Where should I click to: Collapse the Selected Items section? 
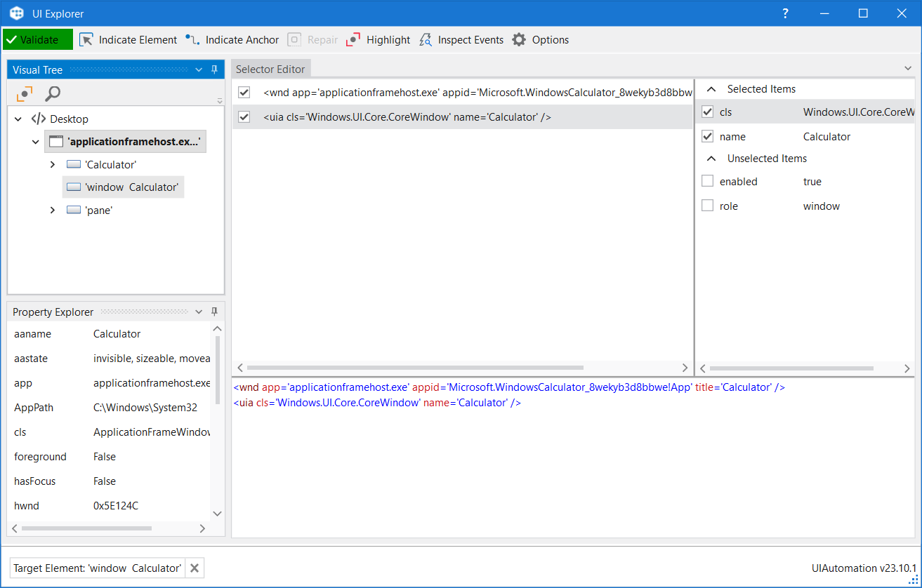(711, 88)
